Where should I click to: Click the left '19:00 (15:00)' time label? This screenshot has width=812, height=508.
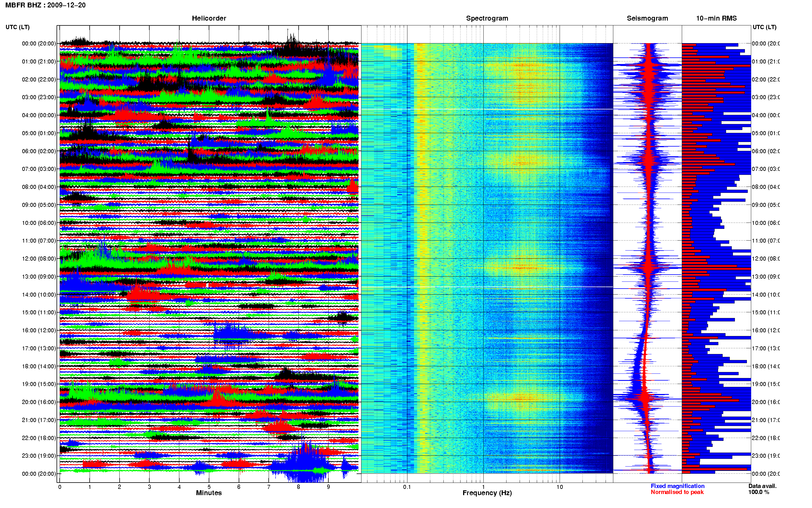click(39, 384)
